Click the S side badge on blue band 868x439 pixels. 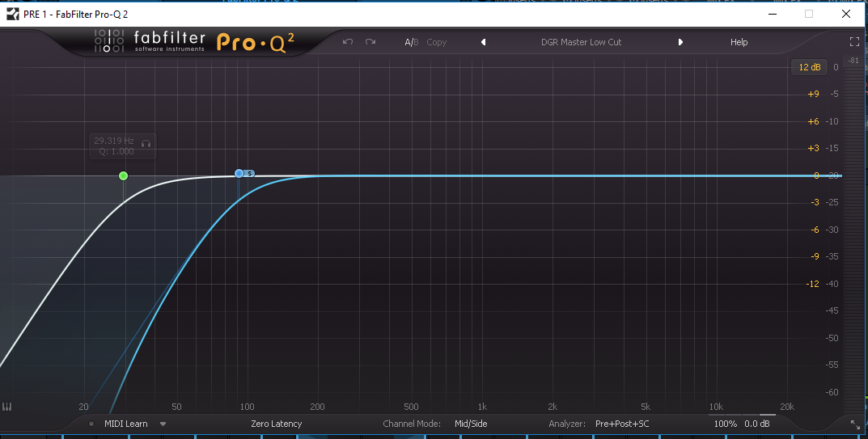click(x=250, y=173)
